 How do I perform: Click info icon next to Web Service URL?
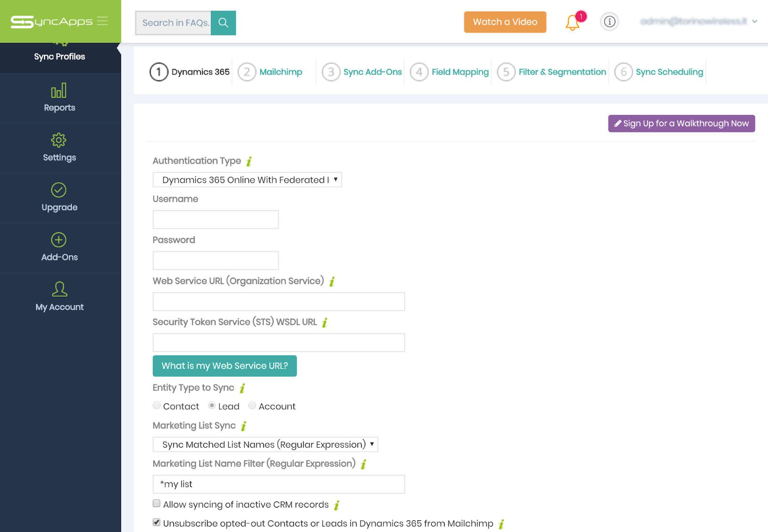[332, 282]
